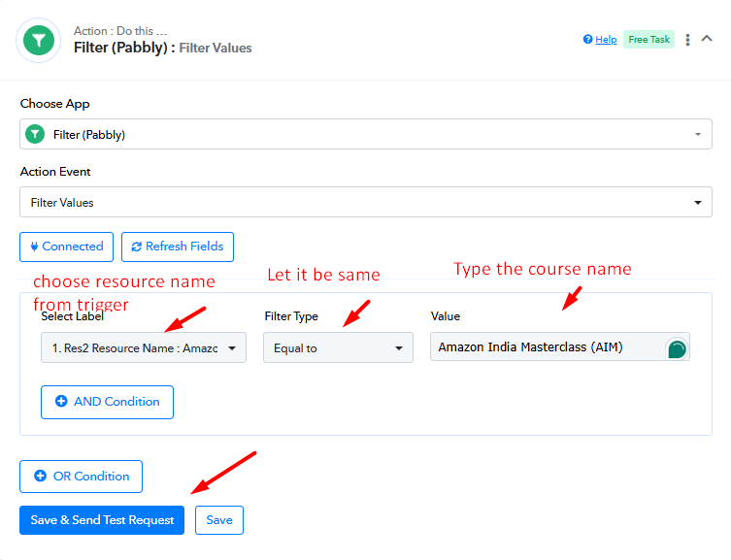Click the 'Filter (Pabbly) : Filter Values' title

click(163, 48)
